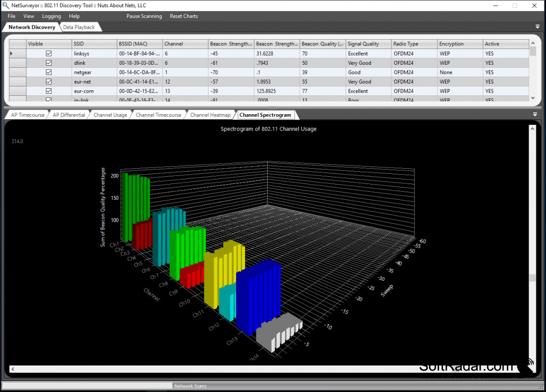546x392 pixels.
Task: Toggle visibility checkbox for eur-com
Action: (x=49, y=91)
